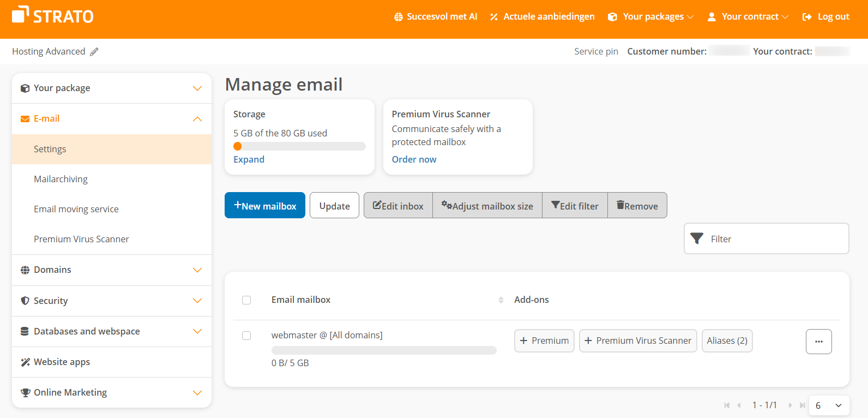
Task: Click the shield icon next to Security
Action: click(x=25, y=301)
